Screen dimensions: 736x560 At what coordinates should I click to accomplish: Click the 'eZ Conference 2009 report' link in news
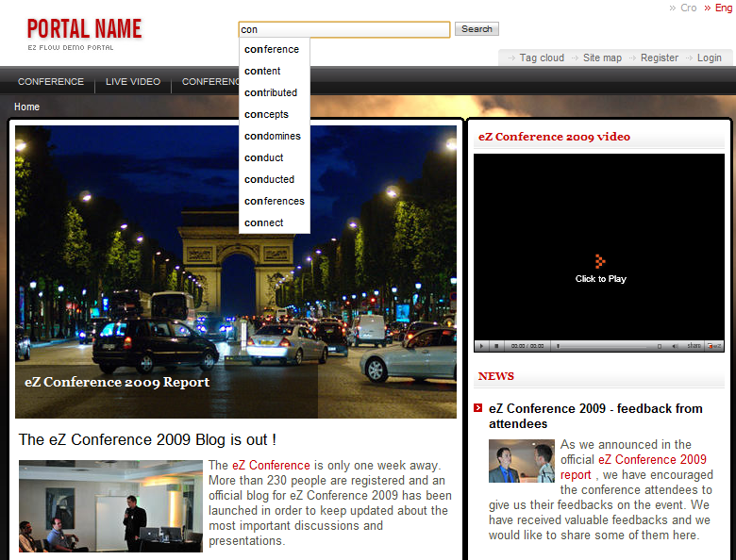click(x=633, y=467)
